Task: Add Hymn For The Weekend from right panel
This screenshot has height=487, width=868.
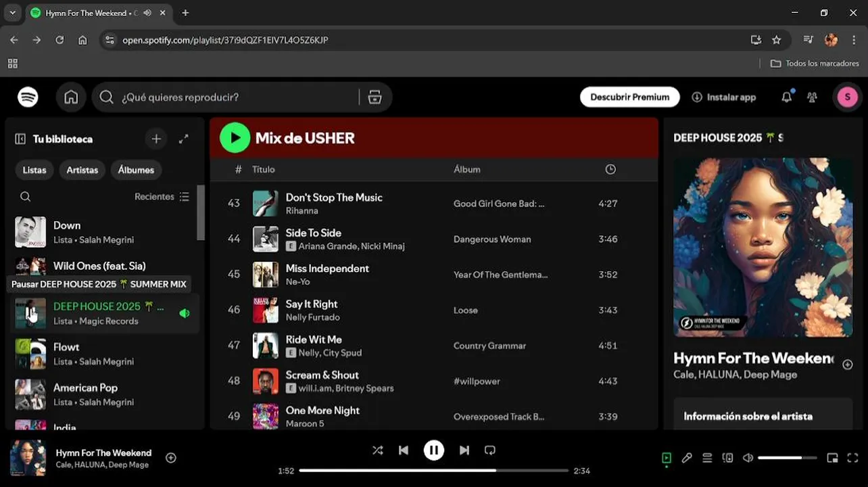Action: [847, 365]
